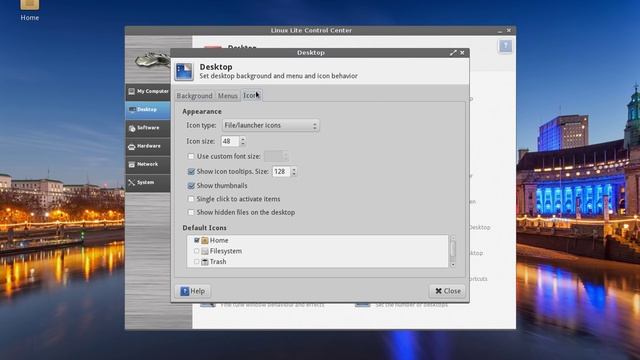Uncheck the Home default icon checkbox

(x=197, y=240)
